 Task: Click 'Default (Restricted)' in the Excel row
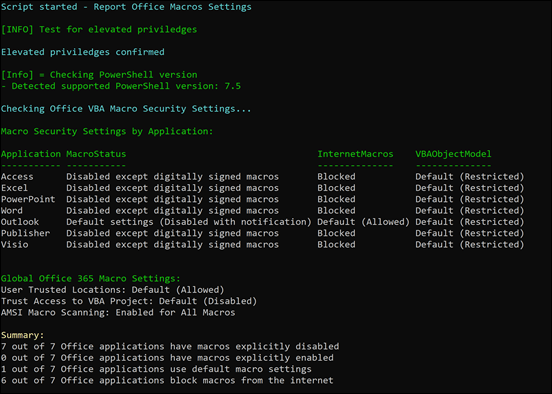point(470,188)
